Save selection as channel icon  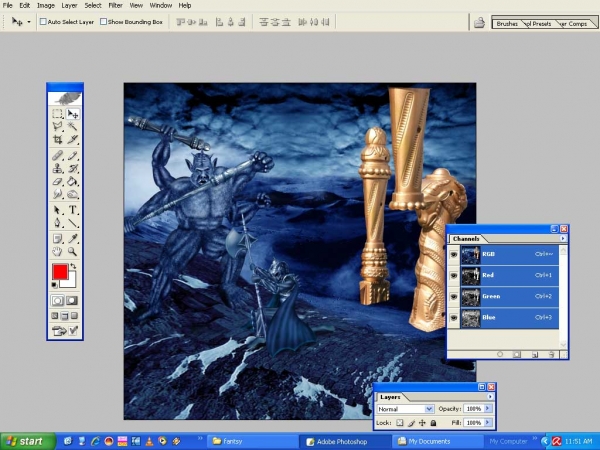pos(517,354)
